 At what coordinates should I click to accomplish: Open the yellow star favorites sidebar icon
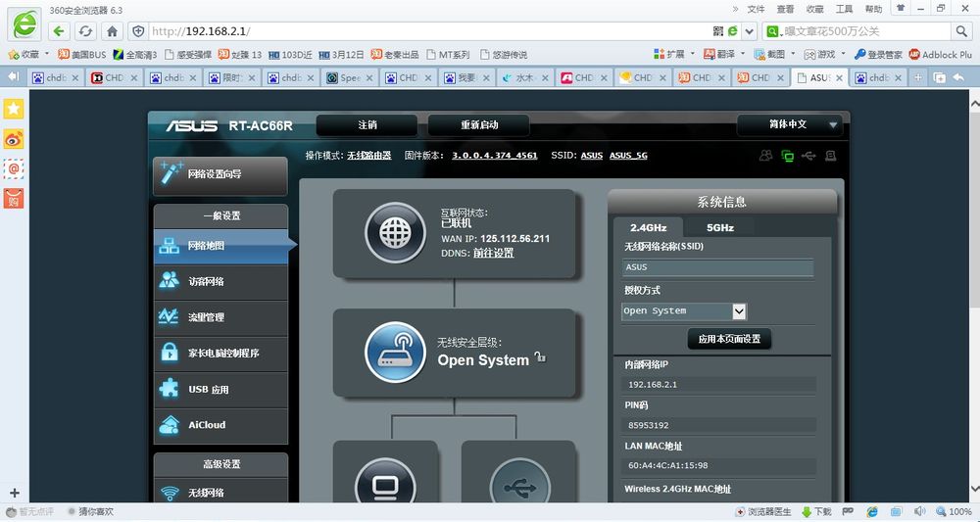tap(13, 109)
